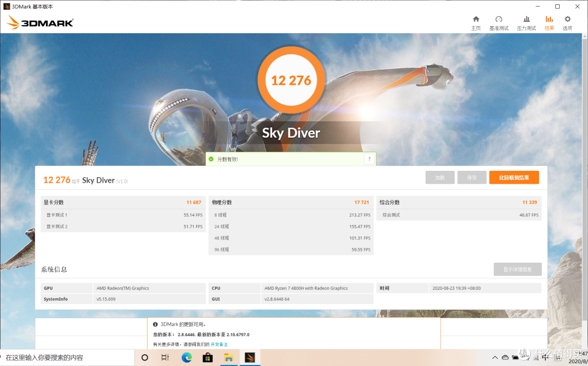This screenshot has width=588, height=366.
Task: Switch to 基准测试 benchmarks tab
Action: (x=499, y=23)
